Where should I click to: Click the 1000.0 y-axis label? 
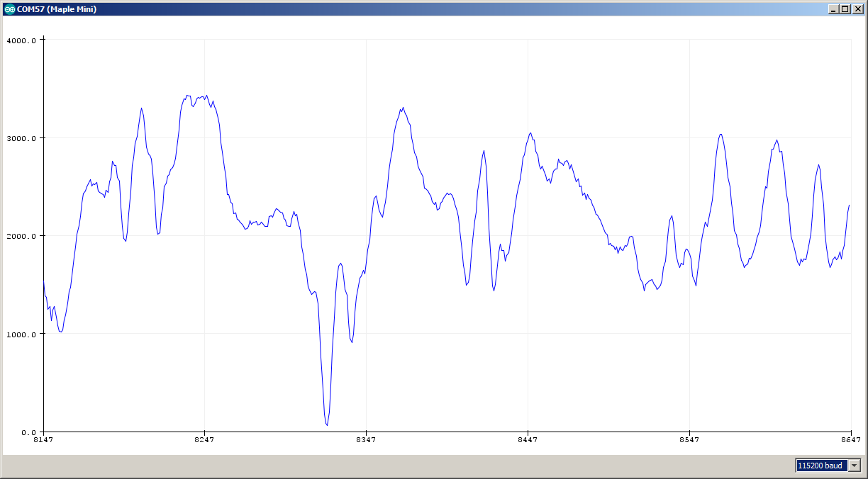click(x=21, y=334)
